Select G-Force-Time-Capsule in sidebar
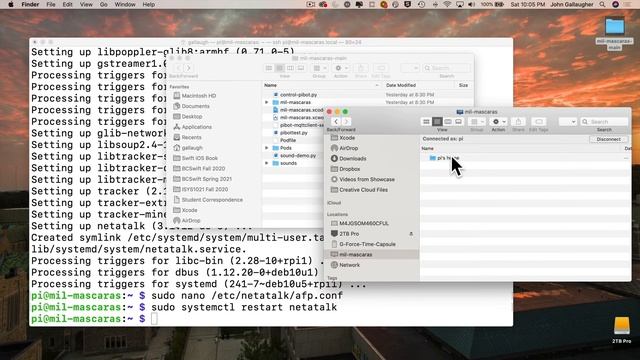 (367, 244)
